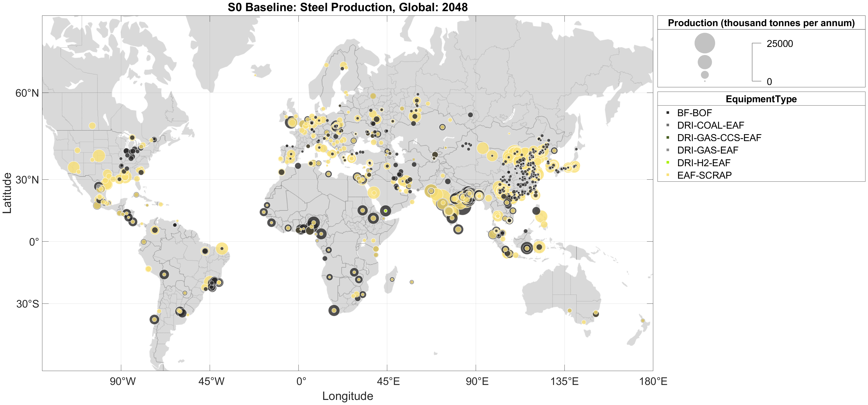
Task: Click the DRI-GAS-CCS-EAF legend marker
Action: [667, 138]
